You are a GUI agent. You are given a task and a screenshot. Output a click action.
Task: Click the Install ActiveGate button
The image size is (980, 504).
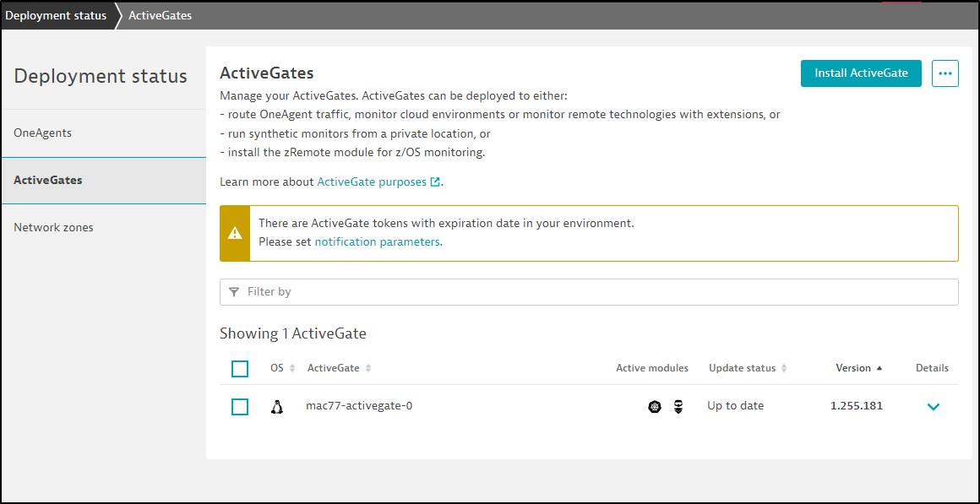pos(861,73)
